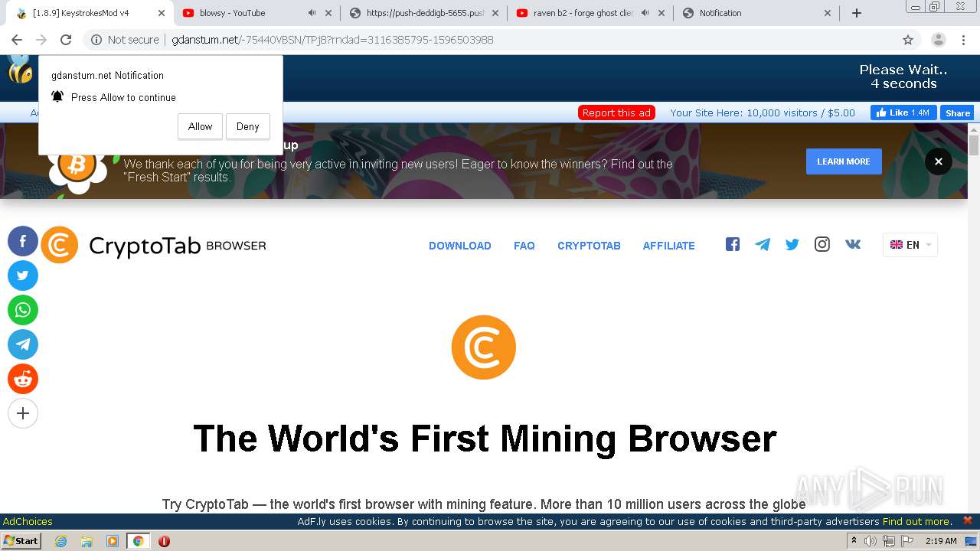This screenshot has width=980, height=551.
Task: Click the page vertical scrollbar thumb
Action: pos(974,145)
